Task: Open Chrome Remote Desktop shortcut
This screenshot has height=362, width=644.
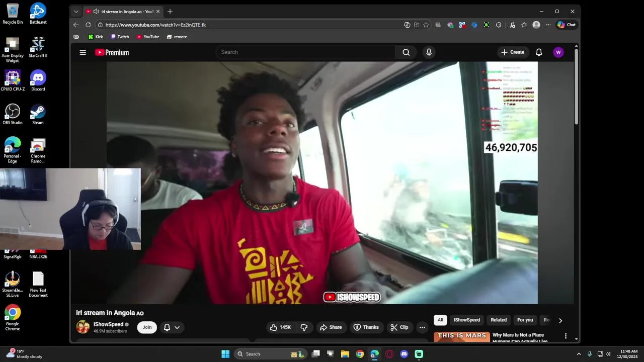Action: click(38, 150)
